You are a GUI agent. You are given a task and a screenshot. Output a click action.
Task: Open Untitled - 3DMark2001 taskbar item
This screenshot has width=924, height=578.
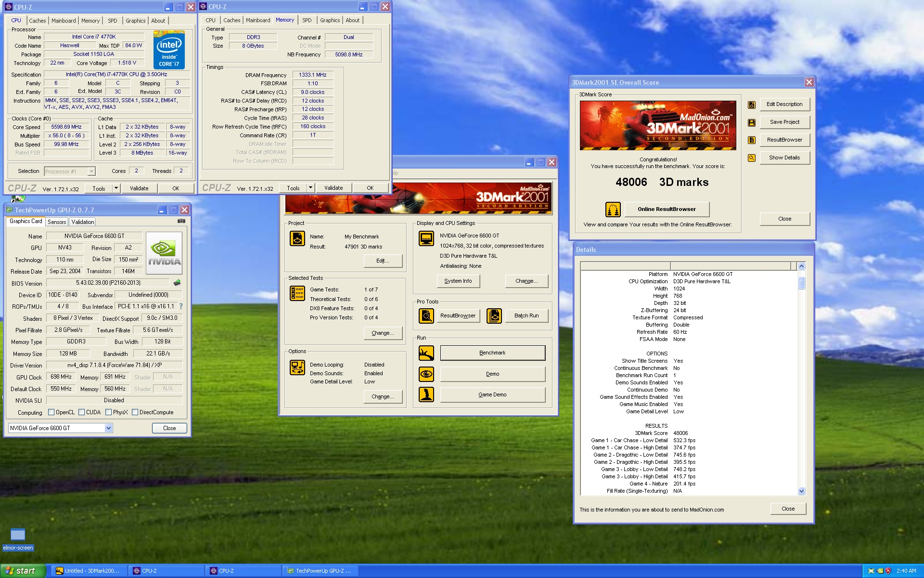pos(89,571)
